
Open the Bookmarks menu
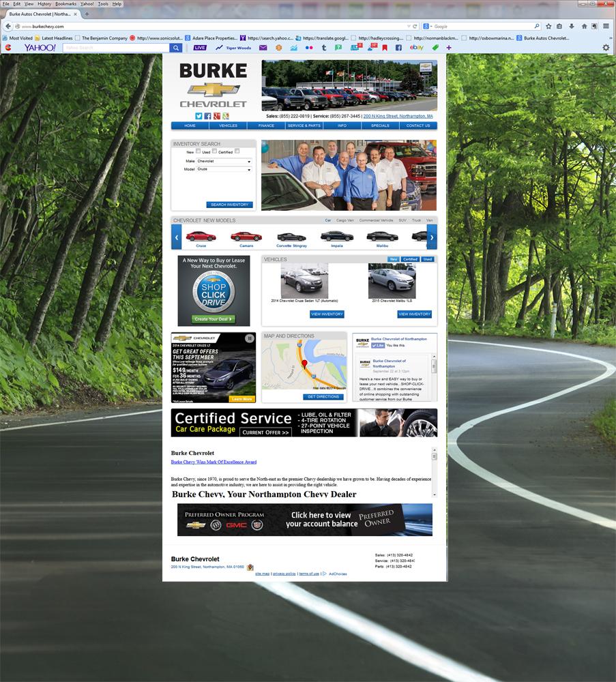pyautogui.click(x=65, y=3)
